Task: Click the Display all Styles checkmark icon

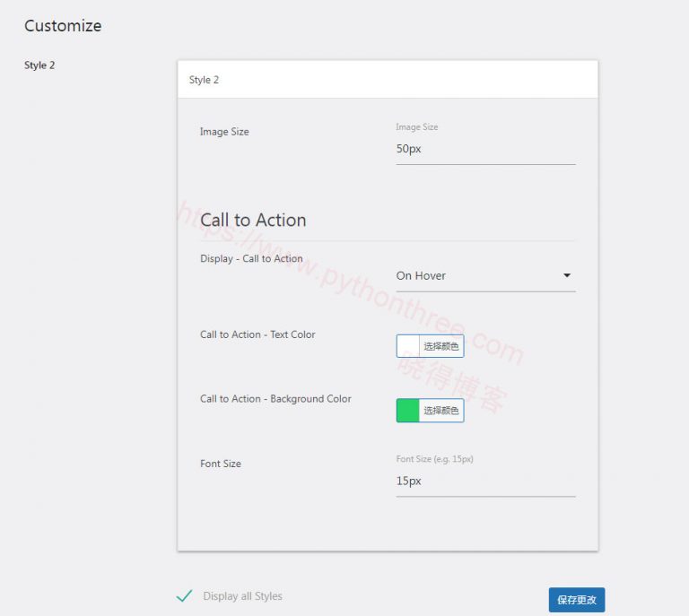Action: (x=184, y=596)
